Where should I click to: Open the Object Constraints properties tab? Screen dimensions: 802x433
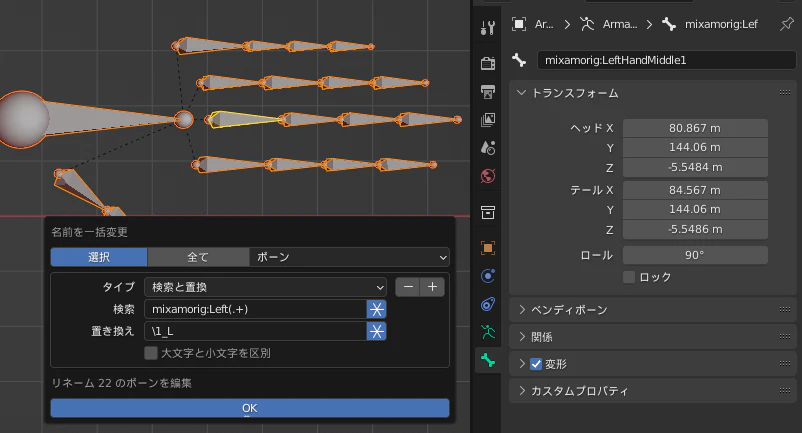click(487, 304)
